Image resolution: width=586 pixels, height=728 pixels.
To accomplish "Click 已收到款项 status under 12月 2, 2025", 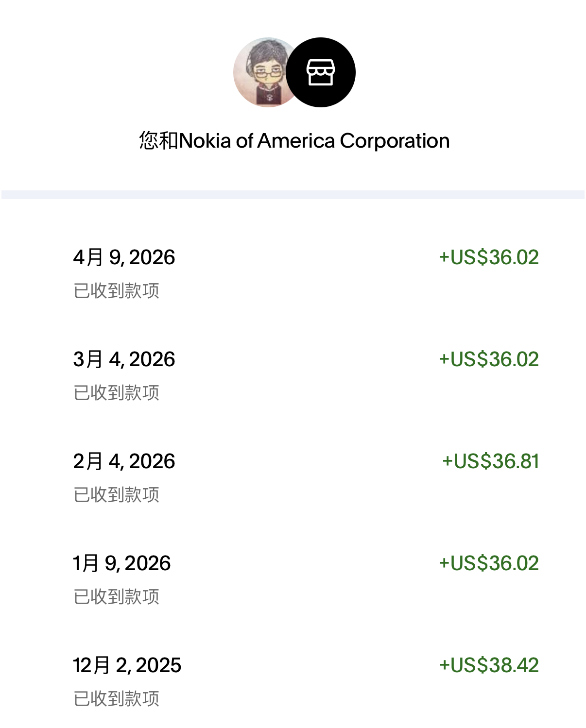I will [117, 699].
